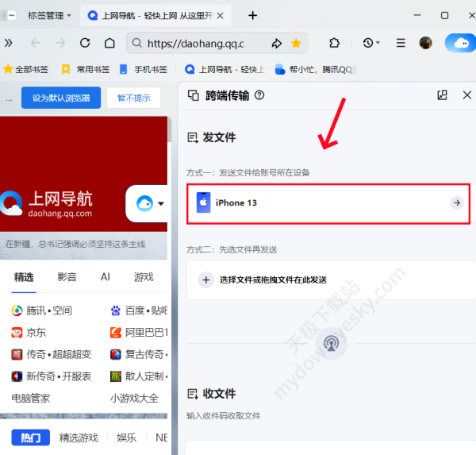Go to the browser home page

(x=110, y=43)
